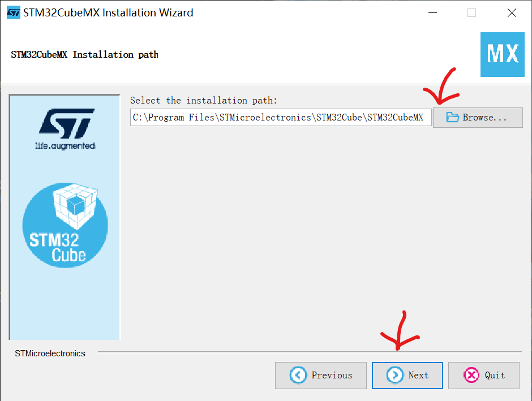
Task: Click the small ST icon in the title bar
Action: (x=14, y=13)
